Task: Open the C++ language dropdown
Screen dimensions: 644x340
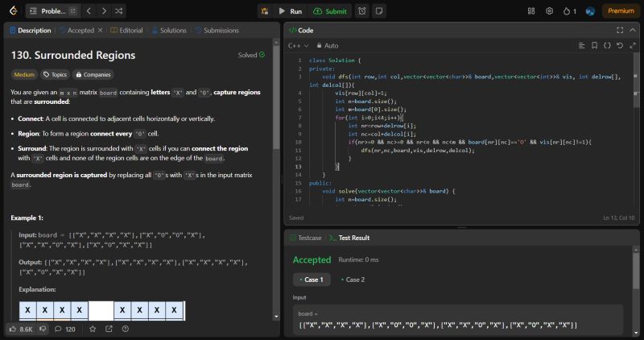Action: tap(298, 46)
